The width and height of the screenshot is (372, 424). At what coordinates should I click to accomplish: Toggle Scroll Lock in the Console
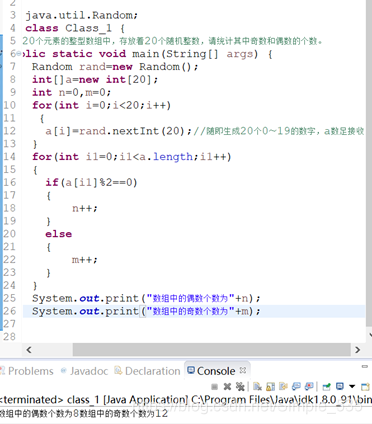coord(270,387)
